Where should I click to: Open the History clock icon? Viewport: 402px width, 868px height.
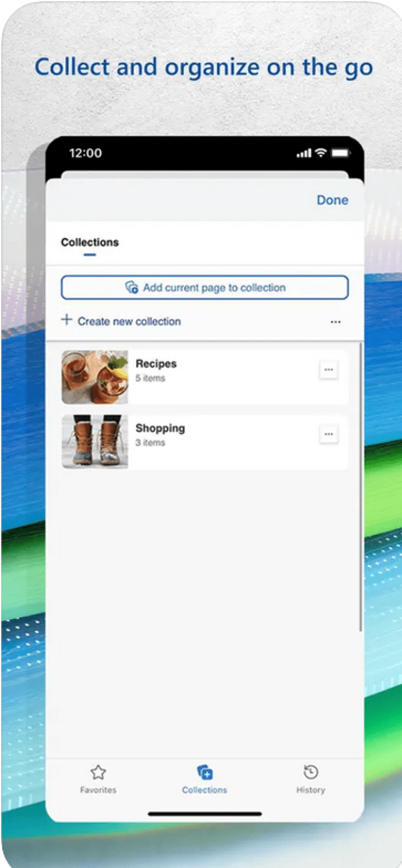point(311,772)
